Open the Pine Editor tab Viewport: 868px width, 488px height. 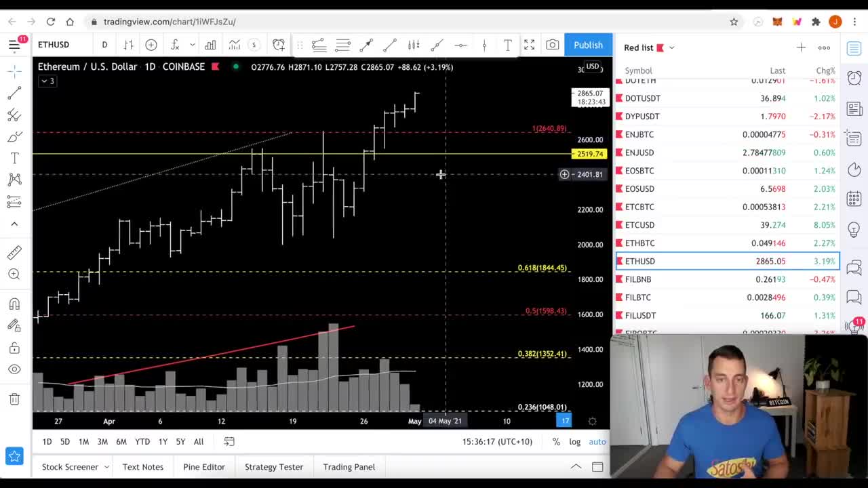(x=204, y=467)
